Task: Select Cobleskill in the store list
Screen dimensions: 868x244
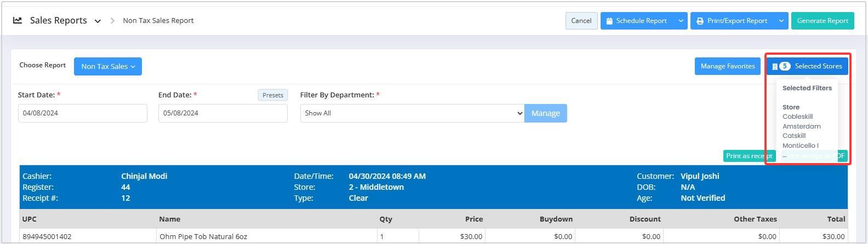Action: tap(797, 117)
